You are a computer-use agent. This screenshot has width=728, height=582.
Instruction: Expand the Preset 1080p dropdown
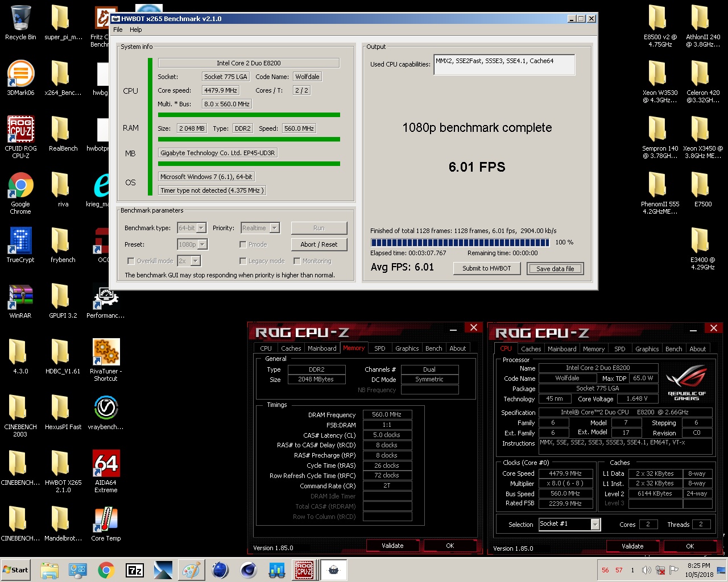[202, 244]
